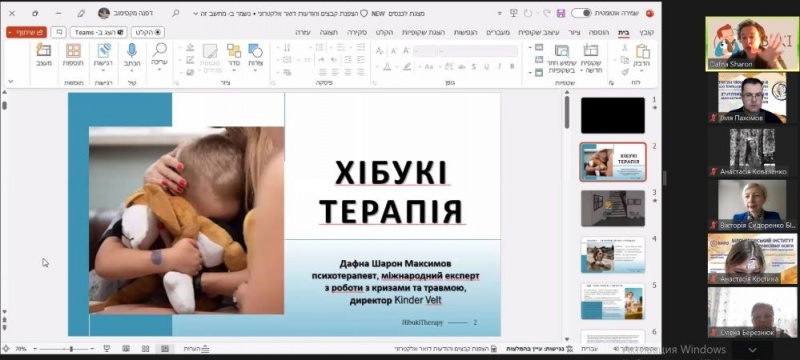Click the purple Save disk icon
Image resolution: width=800 pixels, height=360 pixels.
[561, 13]
